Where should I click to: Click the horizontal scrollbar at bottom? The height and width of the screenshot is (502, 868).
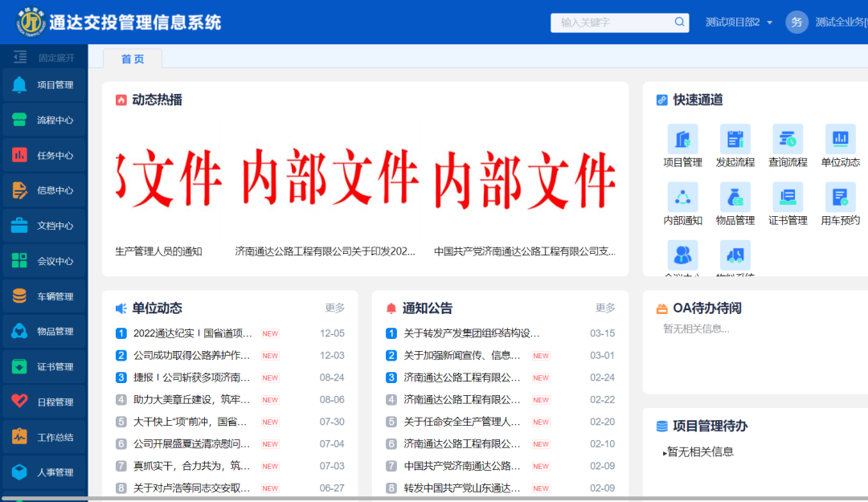(434, 499)
